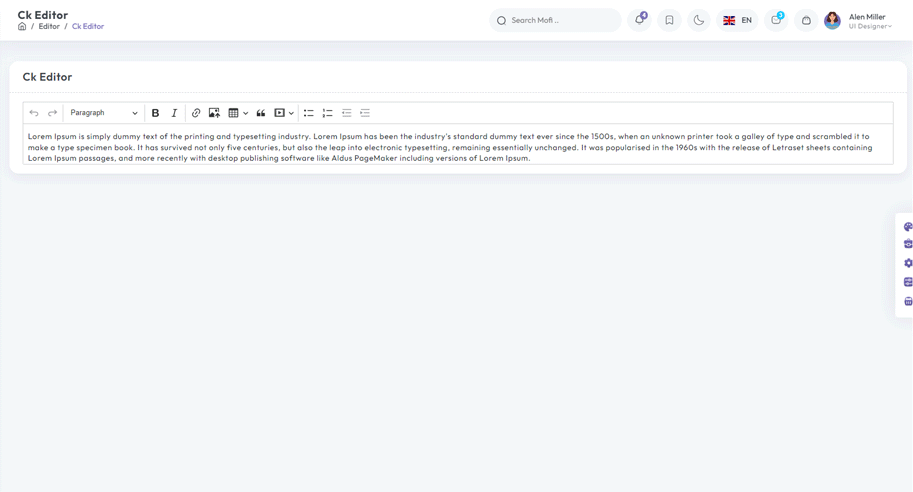Go to Editor in the breadcrumb
913x492 pixels.
tap(49, 27)
